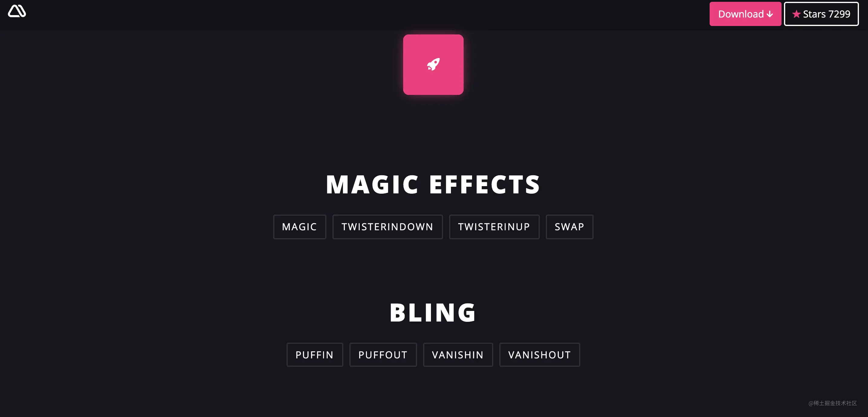Navigate to BLING section tab
Screen dimensions: 868x417
[x=433, y=311]
